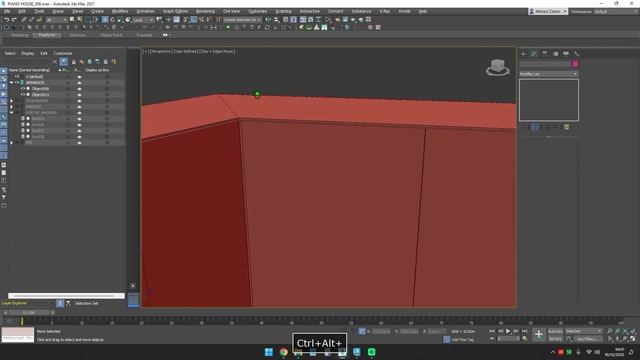Toggle visibility eye of Object009

(23, 89)
